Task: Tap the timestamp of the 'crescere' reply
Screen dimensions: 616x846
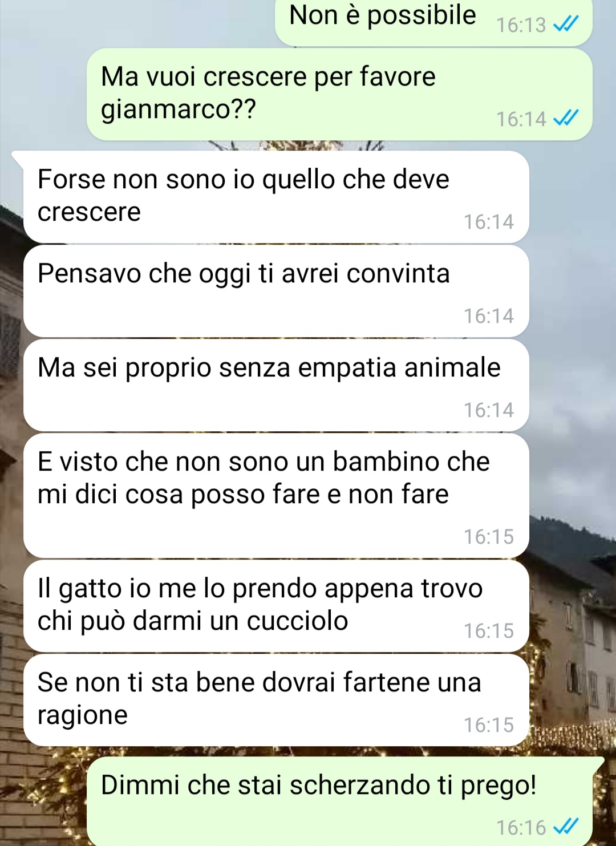Action: pos(489,221)
